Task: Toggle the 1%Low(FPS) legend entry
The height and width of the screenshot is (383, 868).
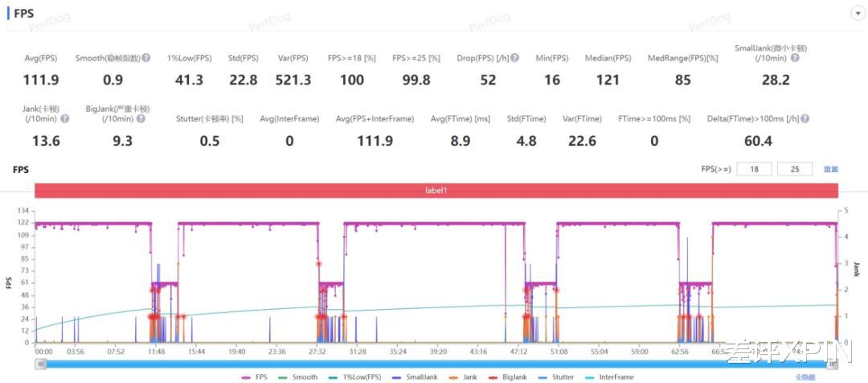Action: 356,377
